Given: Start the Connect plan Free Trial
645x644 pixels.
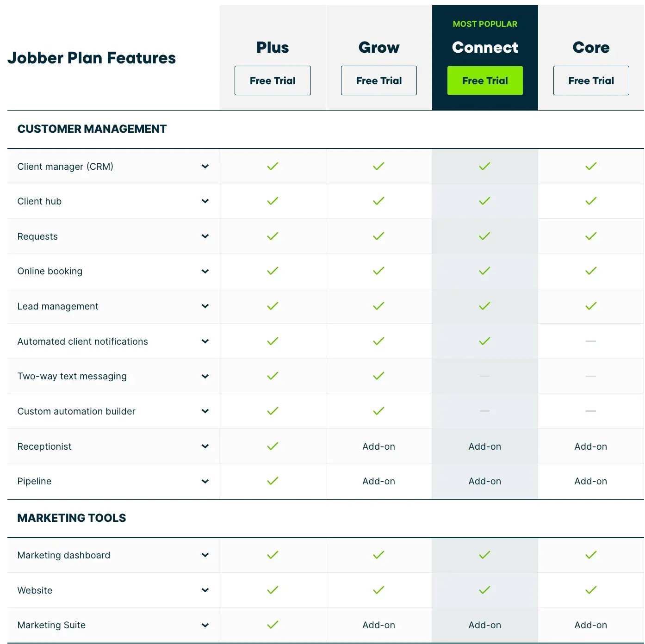Looking at the screenshot, I should click(485, 80).
